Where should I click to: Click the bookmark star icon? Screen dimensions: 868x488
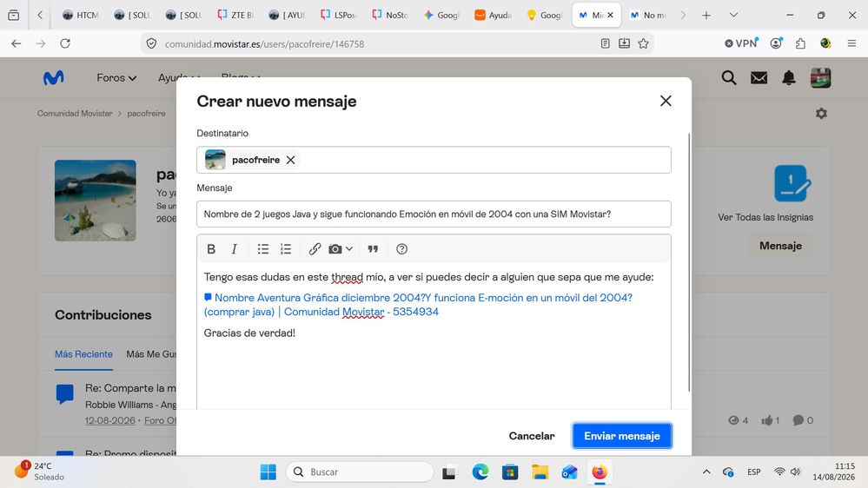[643, 43]
